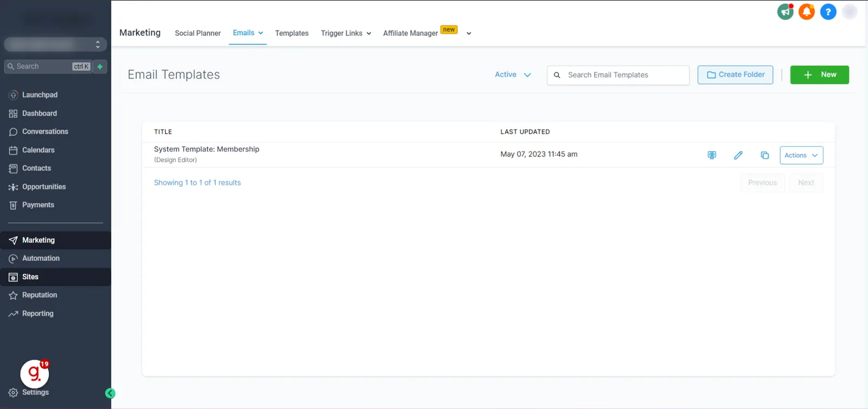The image size is (868, 409).
Task: Click the System Template: Membership title
Action: tap(207, 149)
